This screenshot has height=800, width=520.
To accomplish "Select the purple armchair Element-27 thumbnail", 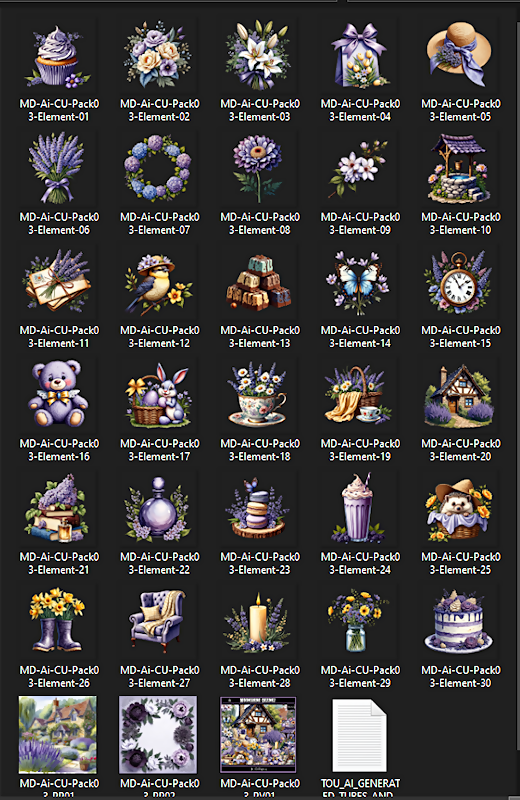I will [x=158, y=620].
